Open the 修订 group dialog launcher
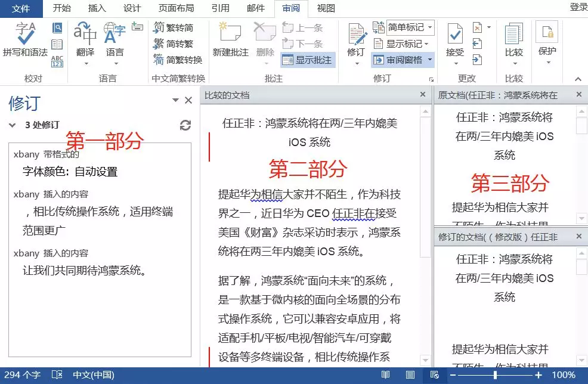The image size is (588, 384). click(x=431, y=79)
